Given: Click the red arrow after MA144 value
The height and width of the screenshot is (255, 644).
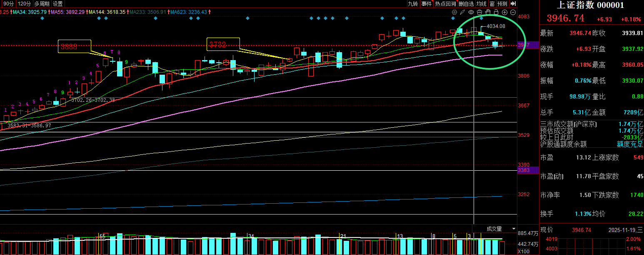Looking at the screenshot, I should tap(127, 12).
